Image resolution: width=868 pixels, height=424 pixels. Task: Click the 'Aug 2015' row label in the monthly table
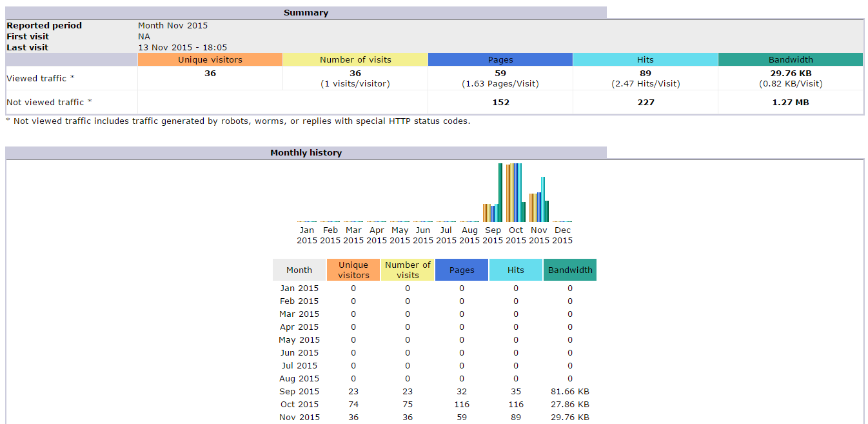pyautogui.click(x=299, y=379)
